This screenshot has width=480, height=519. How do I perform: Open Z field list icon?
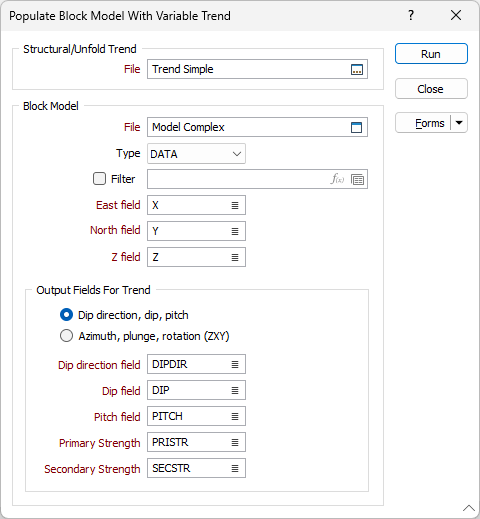pyautogui.click(x=235, y=257)
